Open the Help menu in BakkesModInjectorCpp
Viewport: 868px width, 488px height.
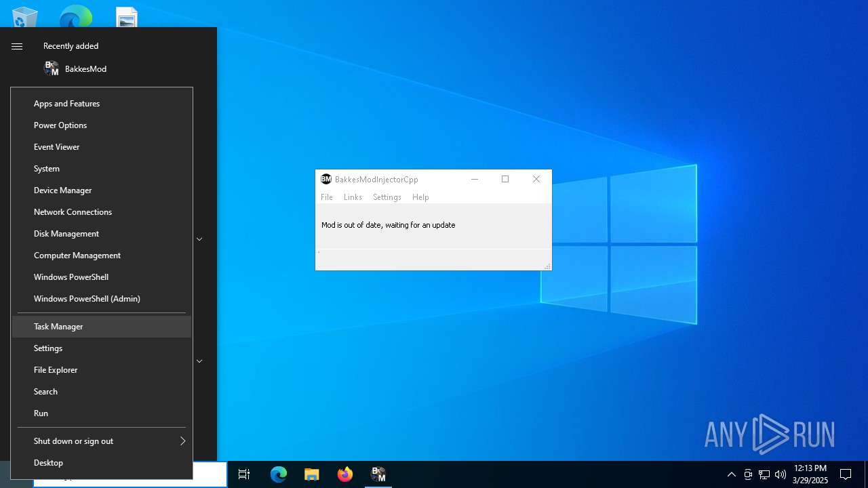[x=420, y=197]
